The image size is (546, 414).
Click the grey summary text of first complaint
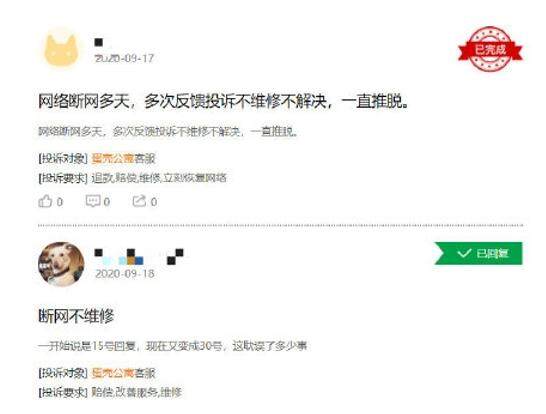168,132
